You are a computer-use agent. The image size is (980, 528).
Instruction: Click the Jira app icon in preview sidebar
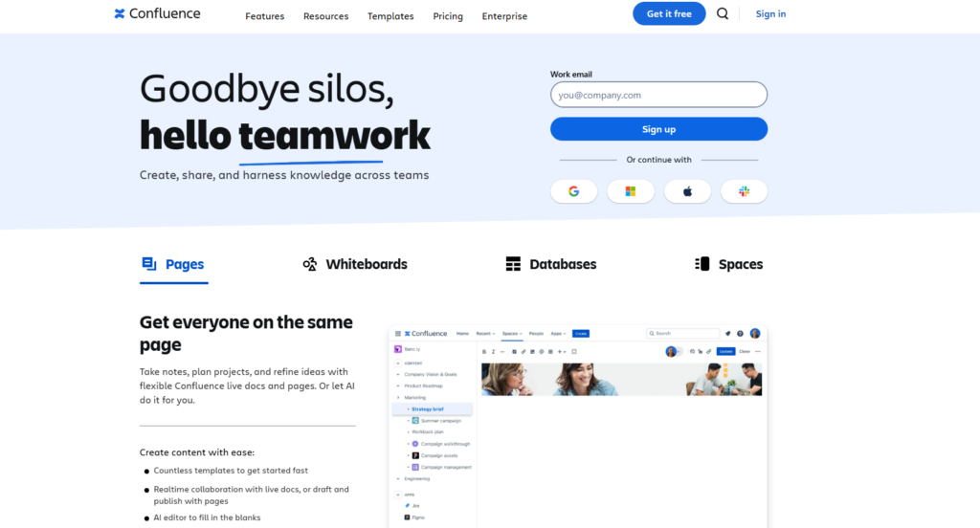click(407, 505)
